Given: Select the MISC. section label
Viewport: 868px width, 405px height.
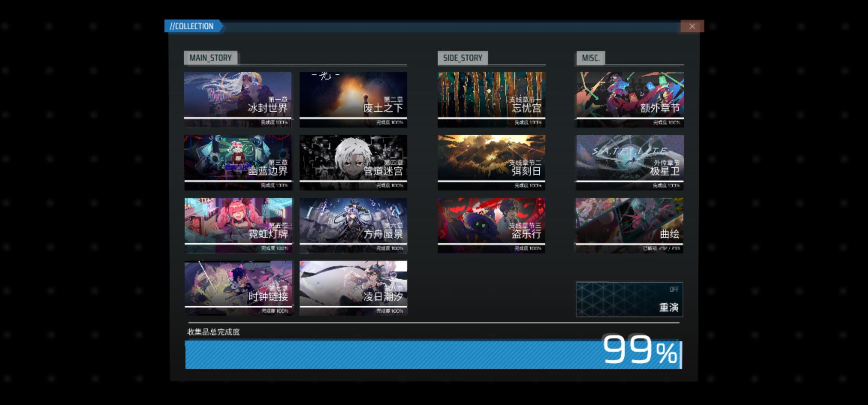Looking at the screenshot, I should coord(591,58).
